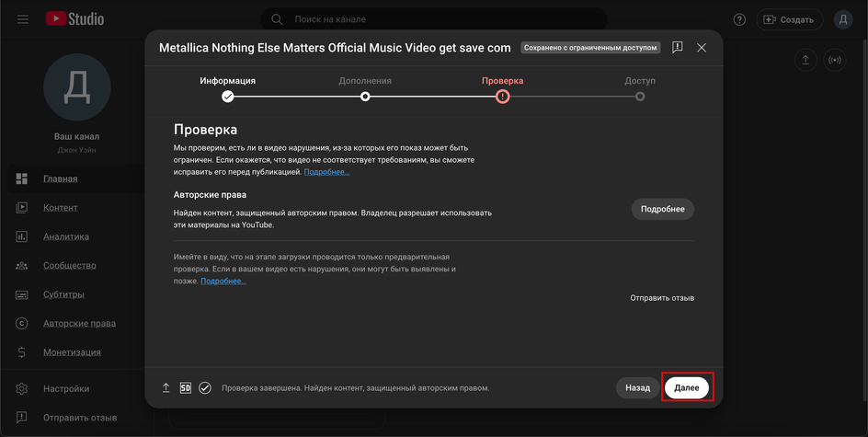Open the account avatar in top bar
The image size is (868, 437).
click(x=843, y=19)
